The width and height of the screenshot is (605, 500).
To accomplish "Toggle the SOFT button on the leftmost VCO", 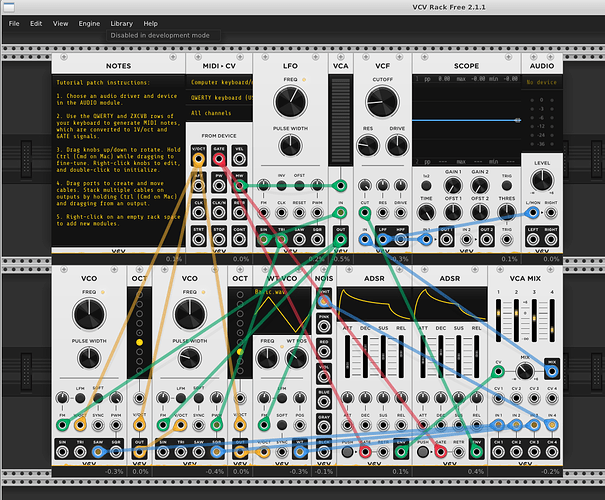I will [98, 398].
